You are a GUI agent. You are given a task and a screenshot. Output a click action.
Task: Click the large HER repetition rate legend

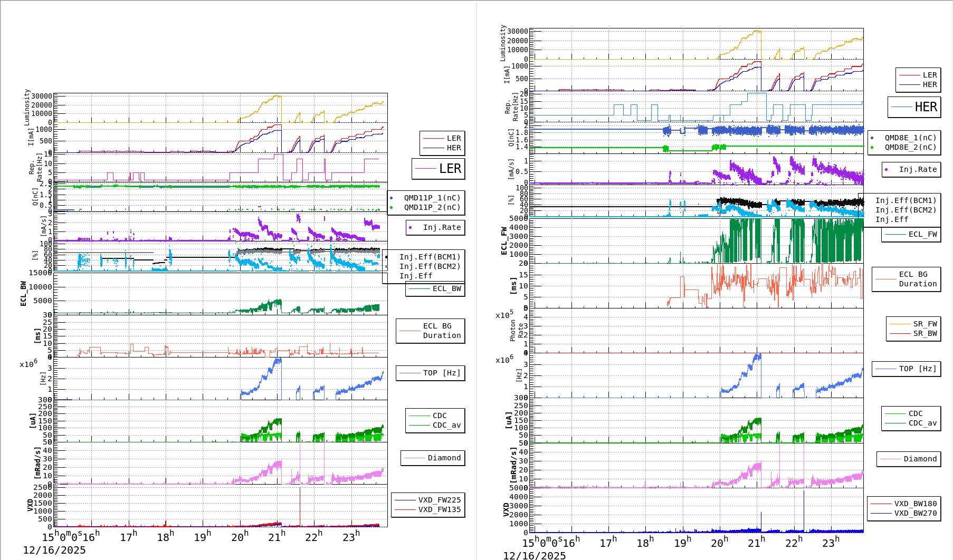914,107
